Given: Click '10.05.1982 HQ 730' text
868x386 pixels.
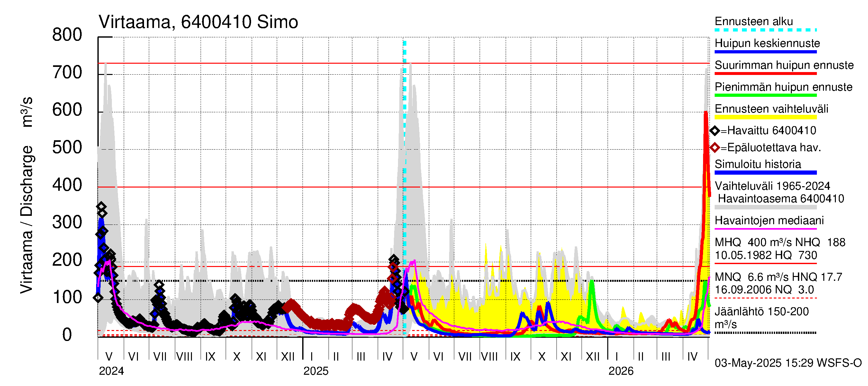Looking at the screenshot, I should pos(766,255).
